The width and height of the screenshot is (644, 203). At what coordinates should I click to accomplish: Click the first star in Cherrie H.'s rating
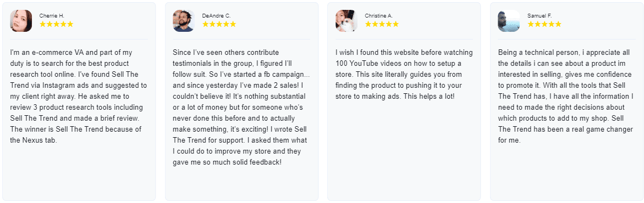coord(43,24)
